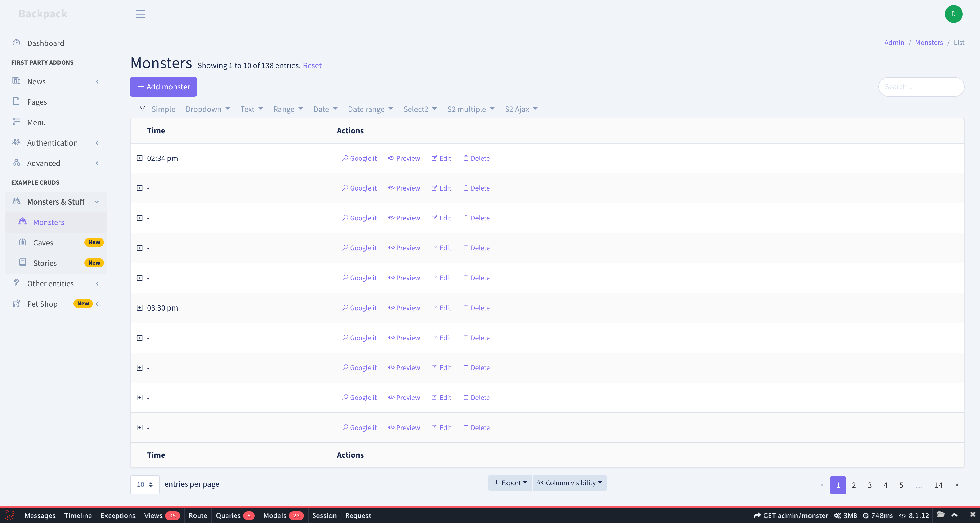The image size is (980, 523).
Task: Click Delete on the 02:34 pm row
Action: click(476, 158)
